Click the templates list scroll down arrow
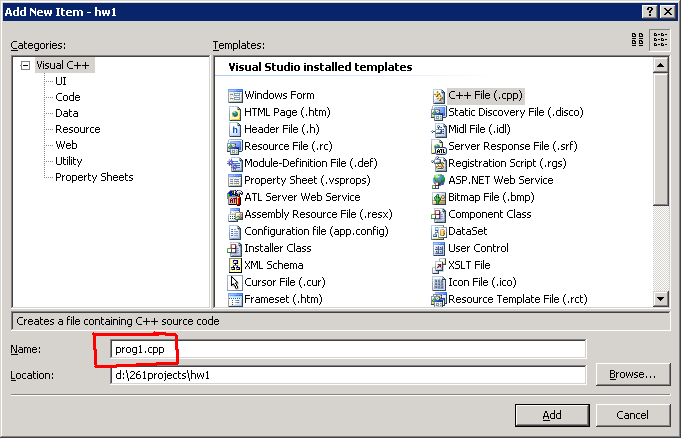Image resolution: width=683 pixels, height=439 pixels. [660, 299]
